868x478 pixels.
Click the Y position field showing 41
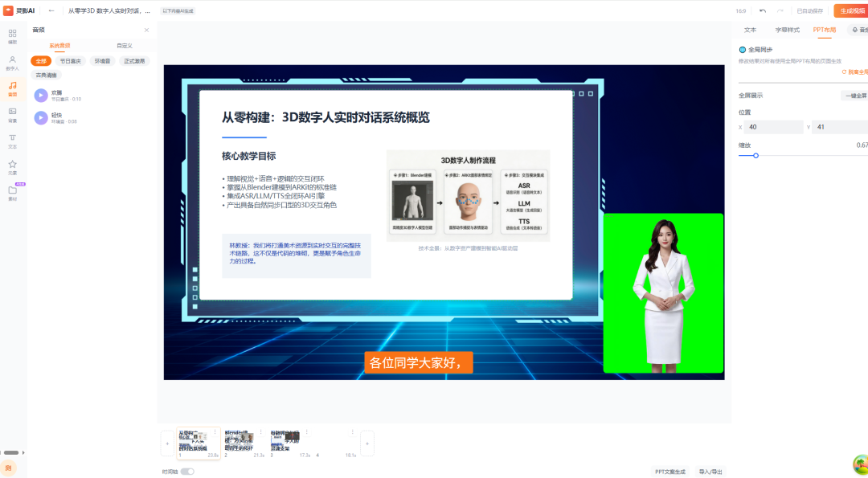(x=840, y=127)
